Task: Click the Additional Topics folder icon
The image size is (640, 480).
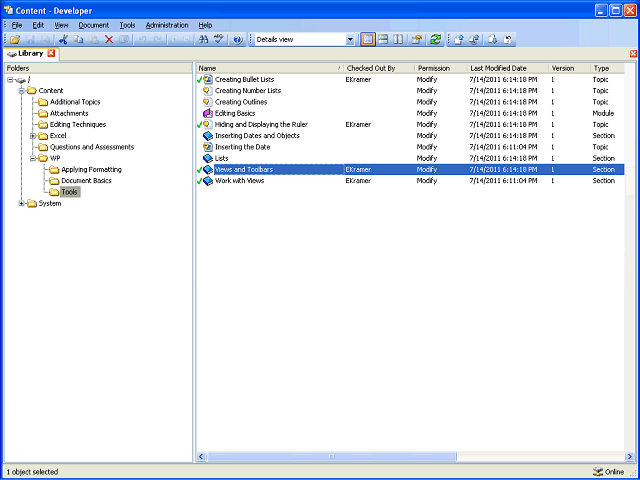Action: 43,102
